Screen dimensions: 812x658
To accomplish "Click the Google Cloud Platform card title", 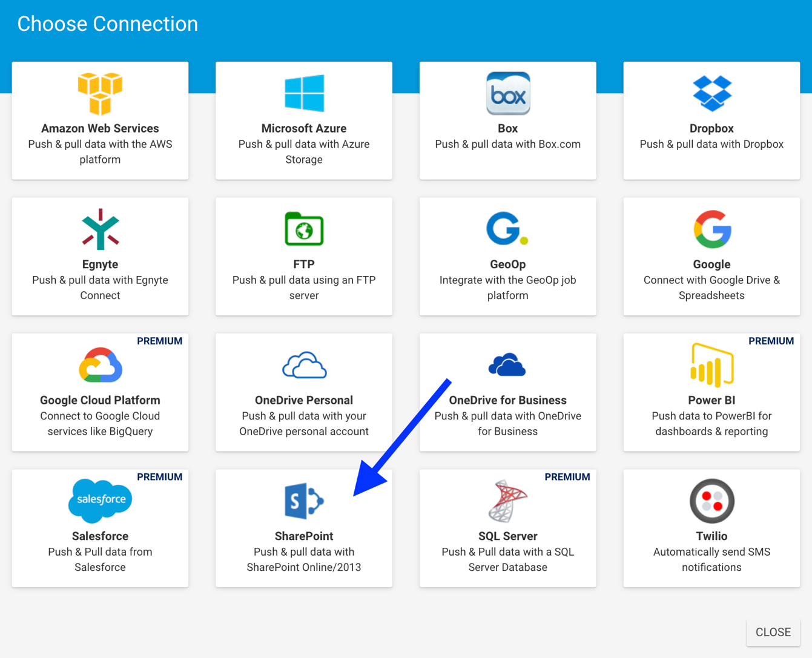I will click(x=101, y=400).
